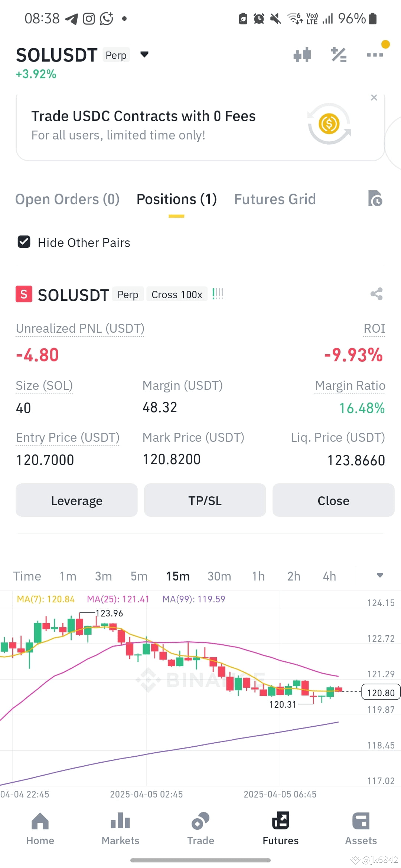Image resolution: width=401 pixels, height=868 pixels.
Task: Open the Cross 100x margin mode selector
Action: click(x=177, y=295)
